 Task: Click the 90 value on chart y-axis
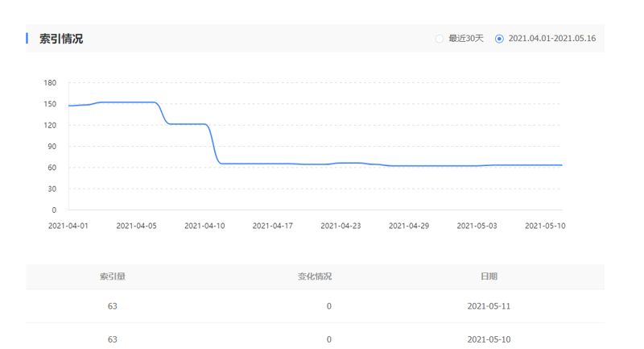pos(52,147)
